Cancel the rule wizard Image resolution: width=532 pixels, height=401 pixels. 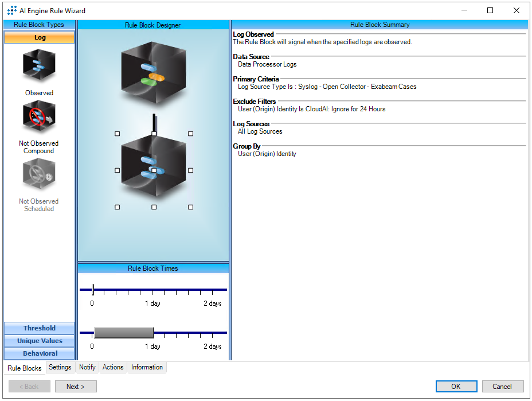(x=502, y=387)
